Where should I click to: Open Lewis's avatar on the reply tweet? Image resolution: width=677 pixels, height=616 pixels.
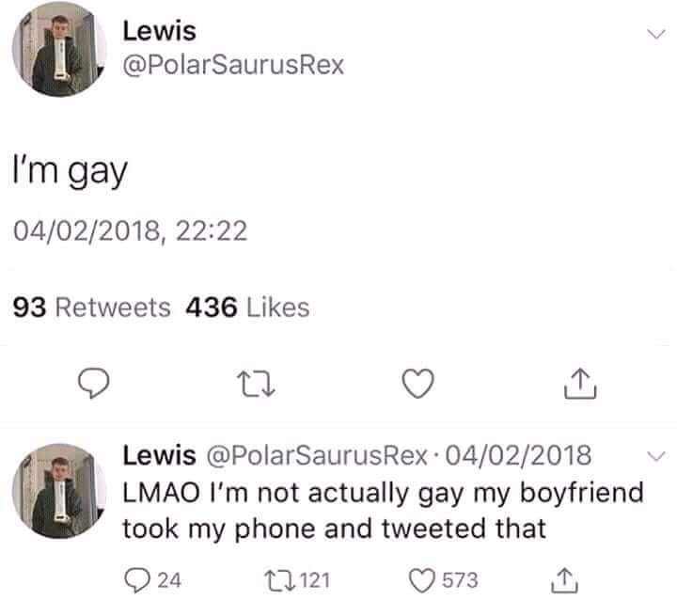59,491
